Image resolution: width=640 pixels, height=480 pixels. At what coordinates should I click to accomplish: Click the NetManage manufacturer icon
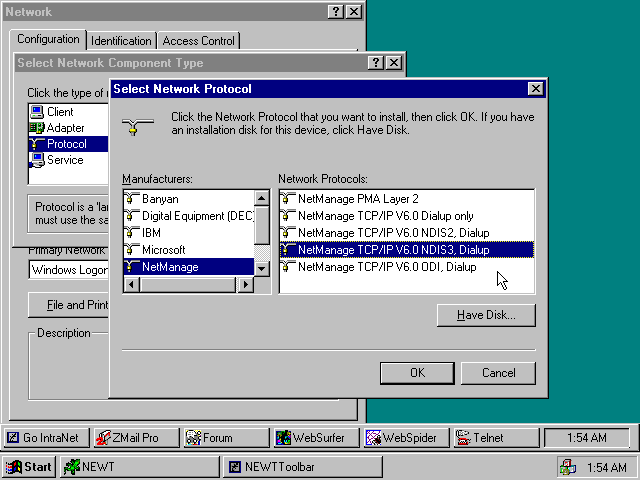(x=131, y=267)
